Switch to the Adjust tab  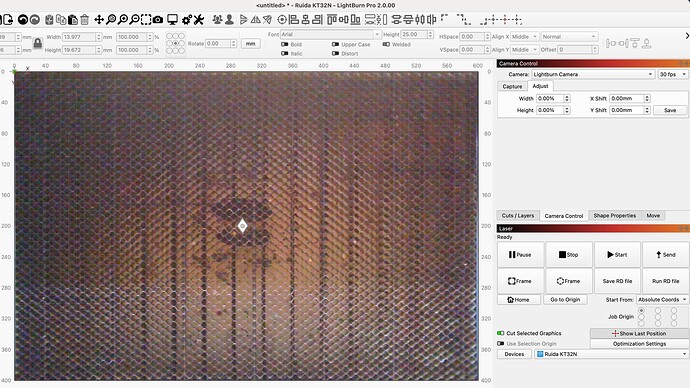[x=540, y=86]
